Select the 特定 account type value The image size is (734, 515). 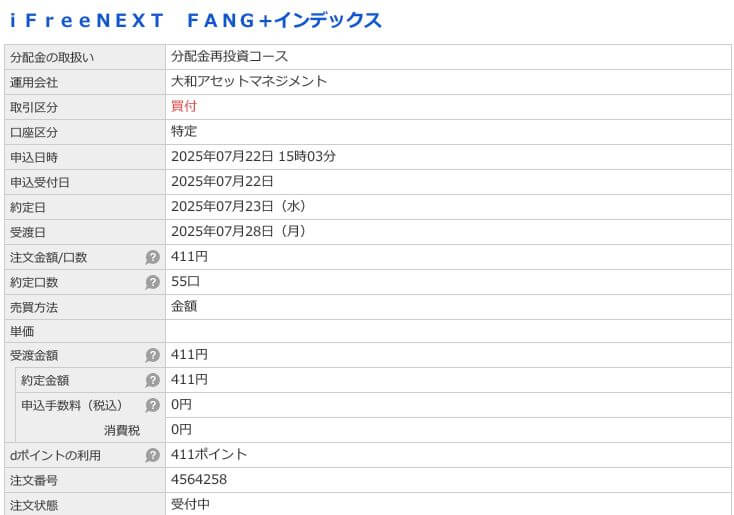coord(184,131)
